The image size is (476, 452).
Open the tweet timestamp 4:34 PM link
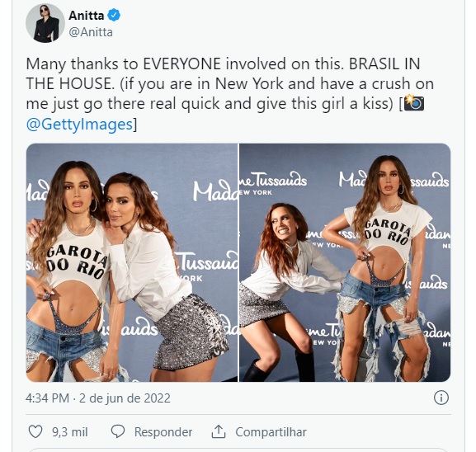47,398
